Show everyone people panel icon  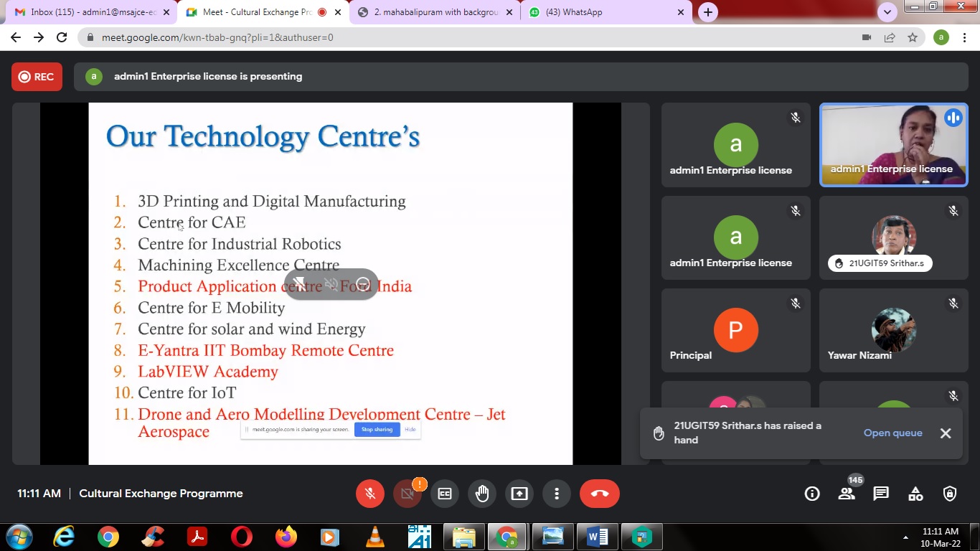tap(847, 494)
